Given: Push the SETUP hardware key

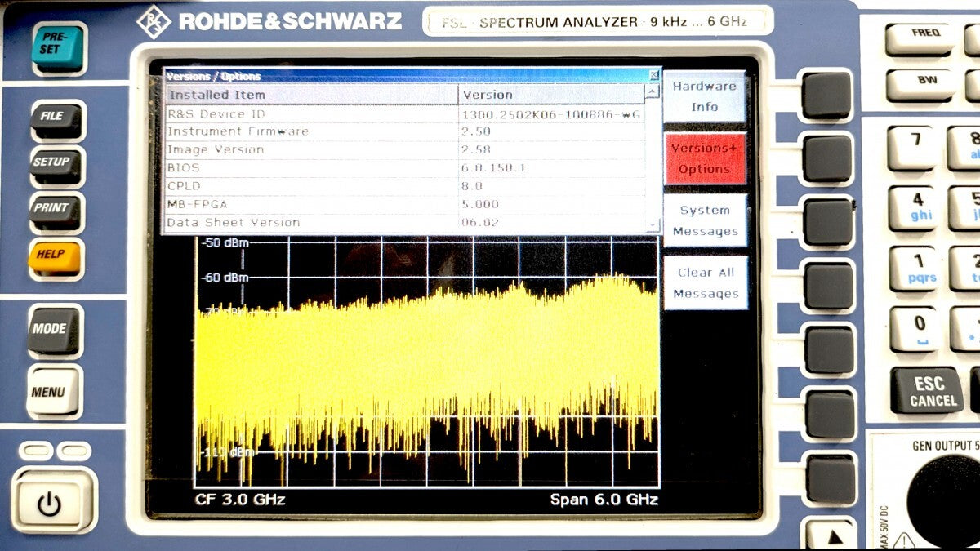Looking at the screenshot, I should point(56,166).
